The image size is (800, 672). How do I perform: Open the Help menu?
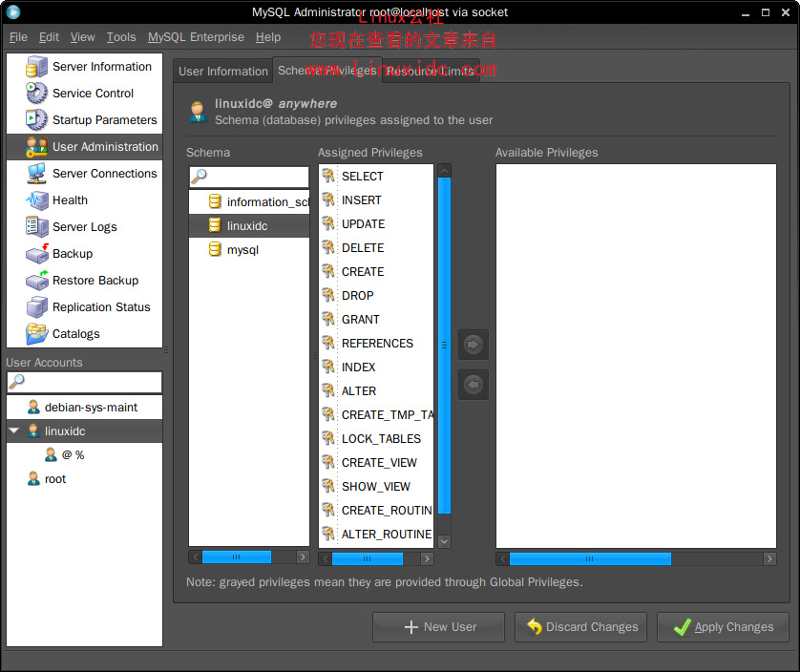tap(268, 37)
